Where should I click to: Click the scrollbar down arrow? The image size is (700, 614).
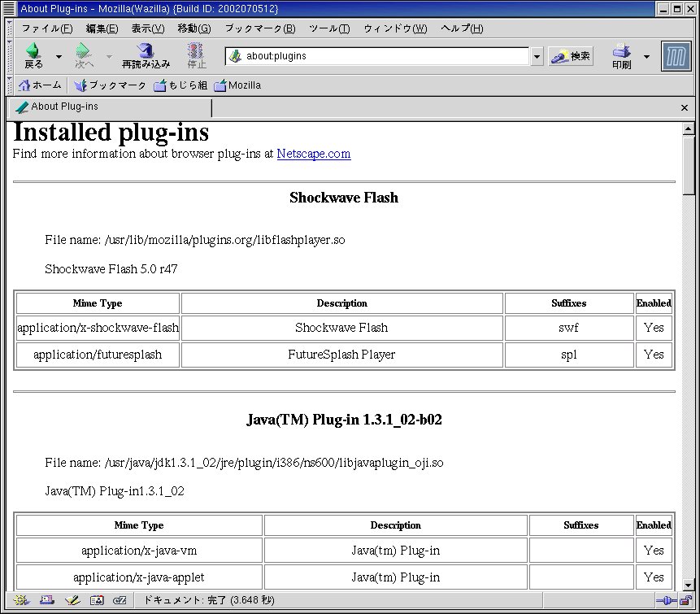point(688,585)
